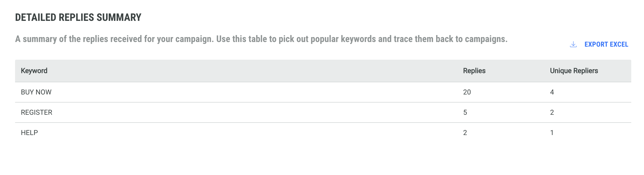The image size is (644, 175).
Task: Click the word DETAILED in the heading
Action: [36, 17]
